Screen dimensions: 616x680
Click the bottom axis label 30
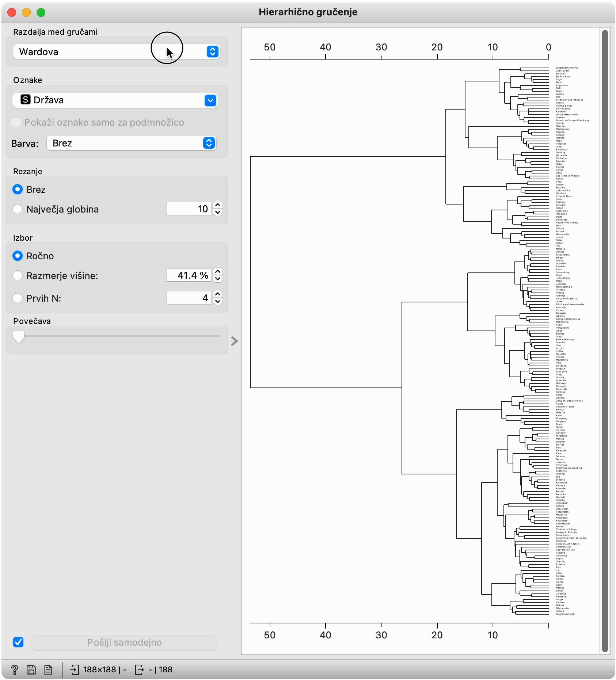tap(381, 635)
